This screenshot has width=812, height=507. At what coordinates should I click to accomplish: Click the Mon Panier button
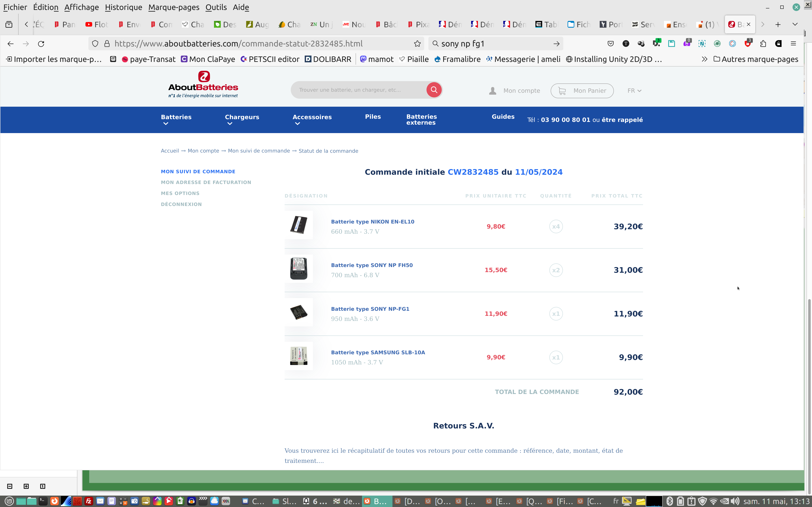582,91
